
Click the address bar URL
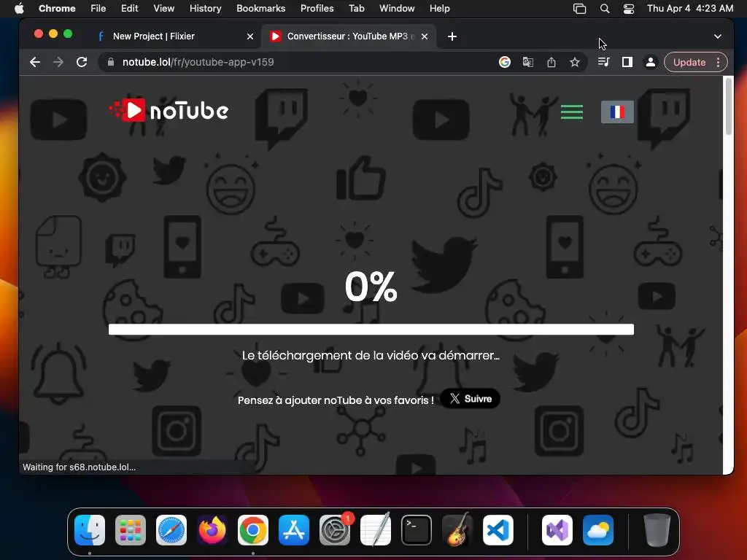(x=198, y=62)
